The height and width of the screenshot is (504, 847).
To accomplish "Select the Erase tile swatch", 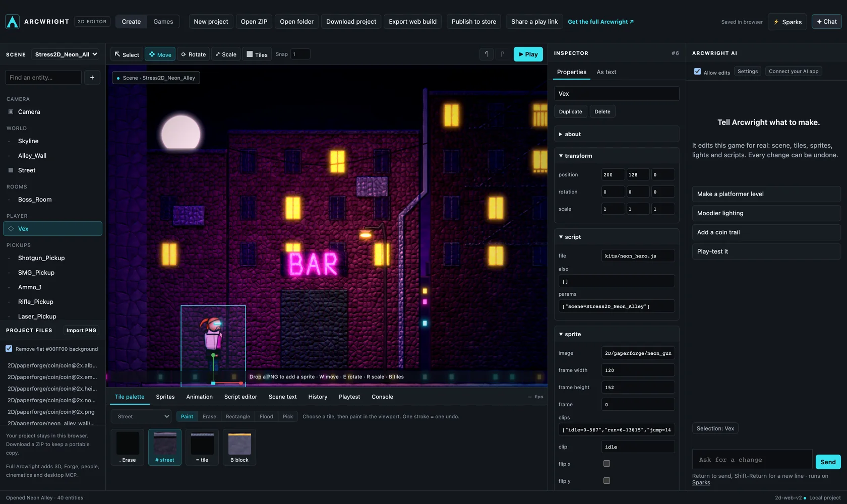I will point(128,447).
